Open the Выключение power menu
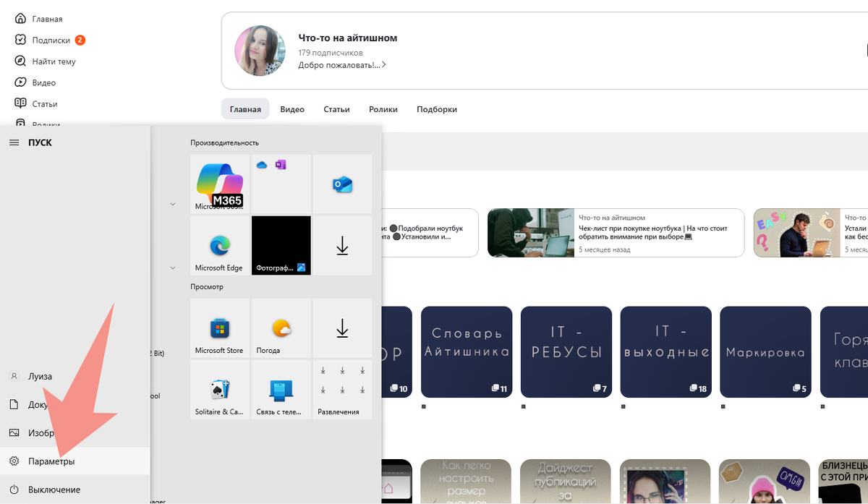 tap(75, 490)
